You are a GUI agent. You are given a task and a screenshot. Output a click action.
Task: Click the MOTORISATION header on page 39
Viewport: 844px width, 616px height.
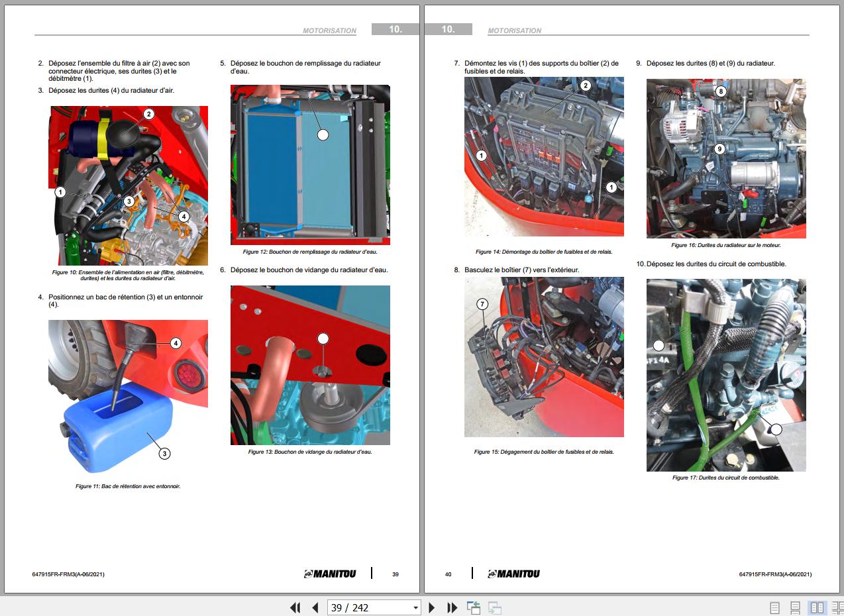tap(329, 30)
